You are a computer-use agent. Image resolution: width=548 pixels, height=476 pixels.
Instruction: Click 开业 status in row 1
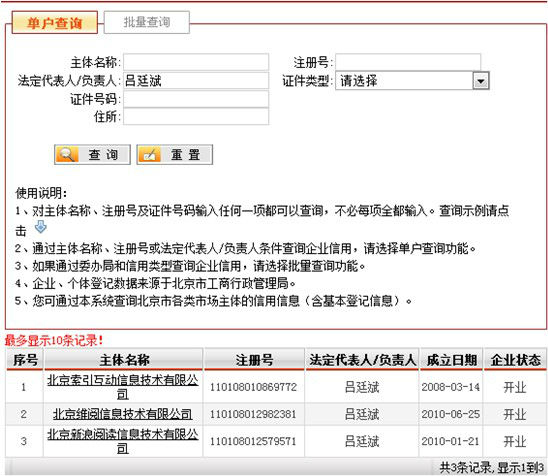(x=515, y=387)
